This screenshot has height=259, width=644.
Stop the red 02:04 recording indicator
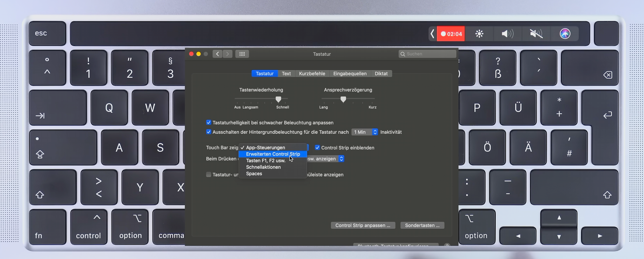tap(451, 34)
